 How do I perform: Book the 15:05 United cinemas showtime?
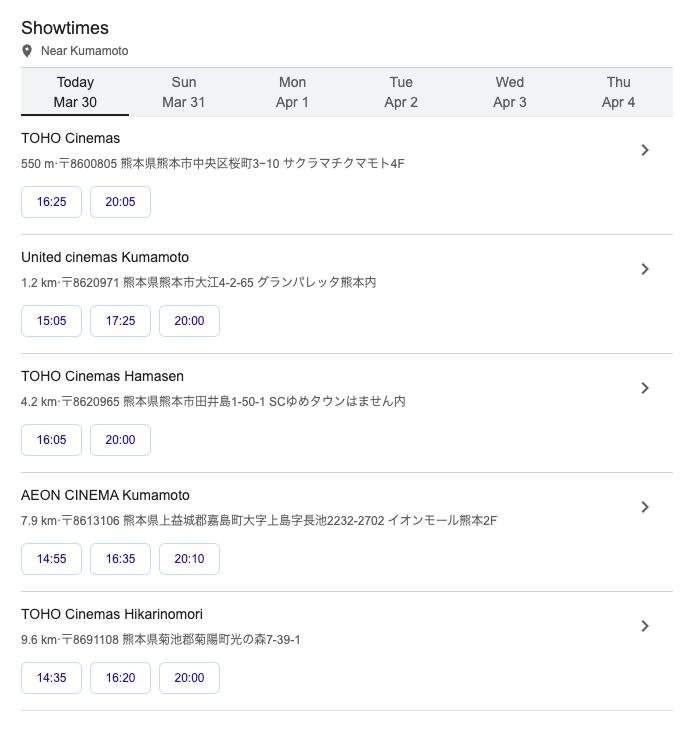pyautogui.click(x=51, y=321)
